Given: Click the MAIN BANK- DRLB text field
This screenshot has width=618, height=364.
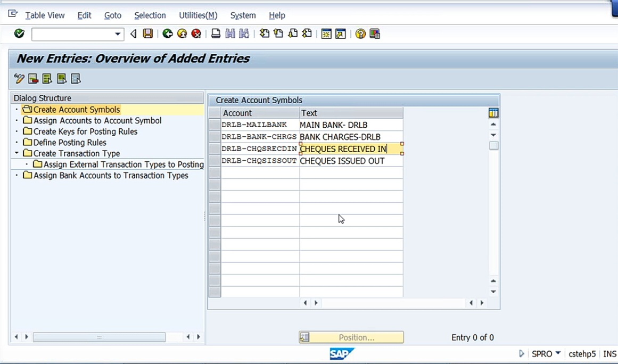Looking at the screenshot, I should pyautogui.click(x=351, y=125).
